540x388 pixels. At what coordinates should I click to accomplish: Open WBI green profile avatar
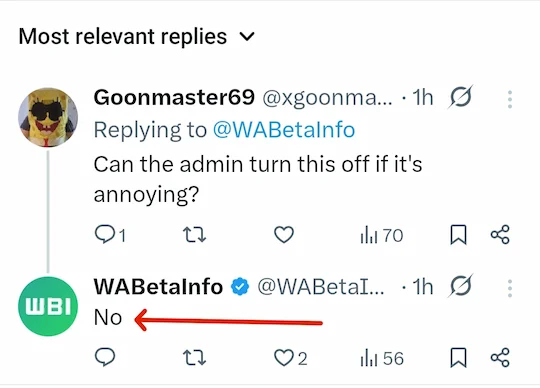(48, 306)
